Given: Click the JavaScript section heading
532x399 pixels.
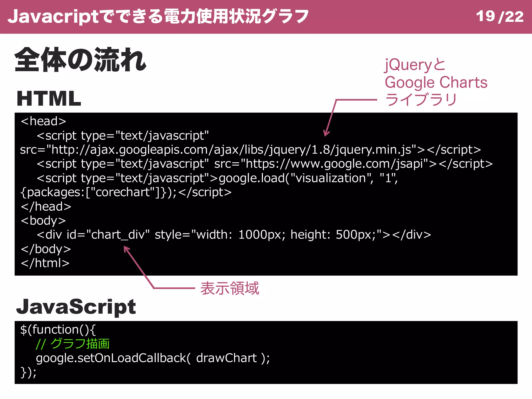Looking at the screenshot, I should click(76, 307).
